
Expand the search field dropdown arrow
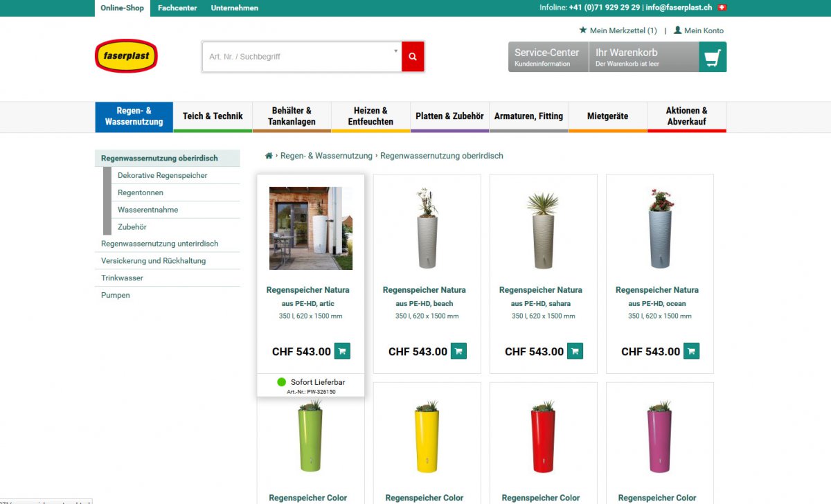(396, 51)
